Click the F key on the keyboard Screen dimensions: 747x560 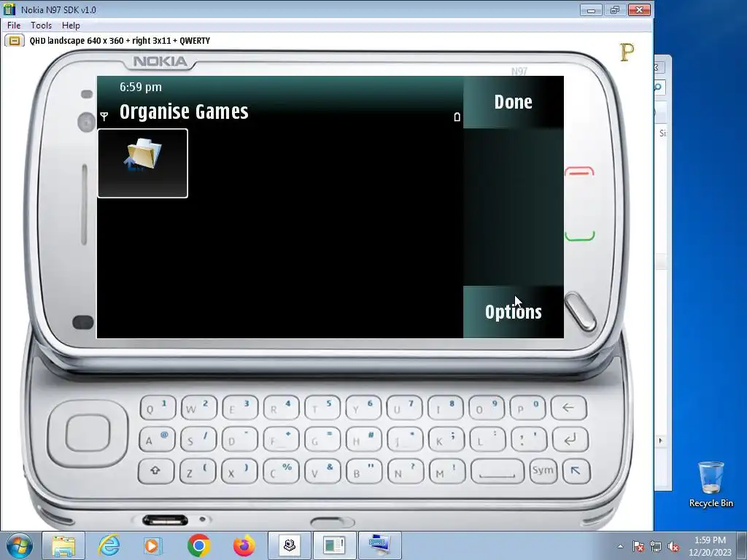[x=281, y=439]
